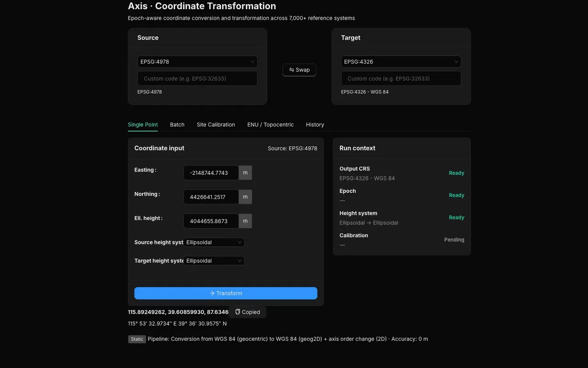Viewport: 588px width, 368px height.
Task: Click the Easting unit 'm' button
Action: coord(245,173)
